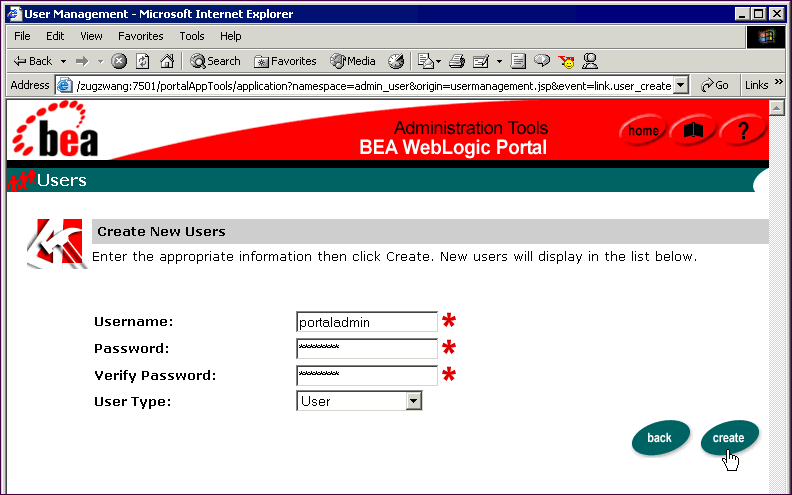Viewport: 792px width, 495px height.
Task: Click the BEA logo
Action: [55, 129]
